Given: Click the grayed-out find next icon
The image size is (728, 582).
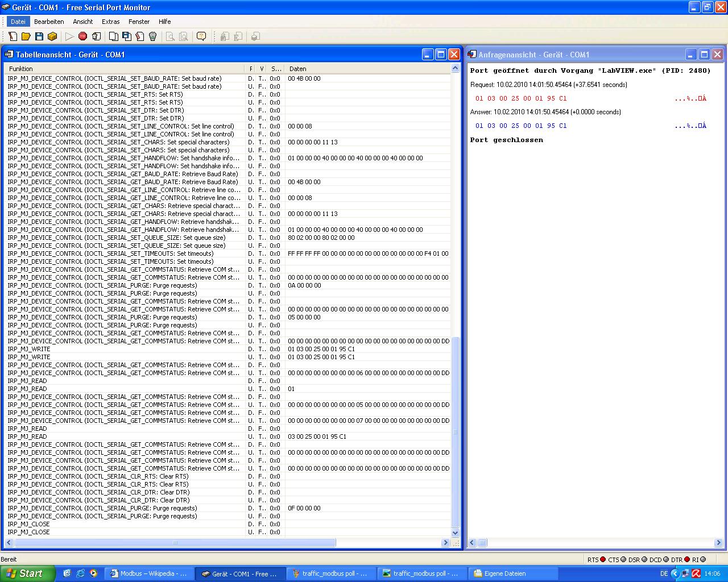Looking at the screenshot, I should [x=183, y=36].
